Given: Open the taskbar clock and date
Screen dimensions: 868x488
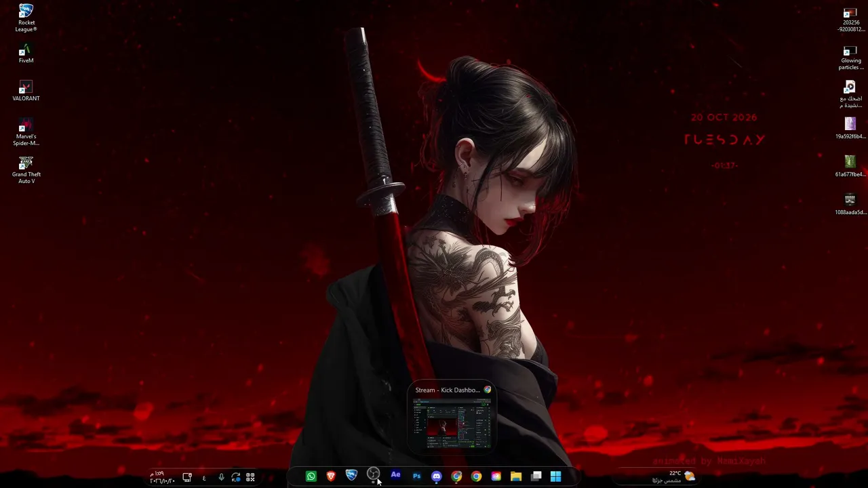Looking at the screenshot, I should [162, 477].
